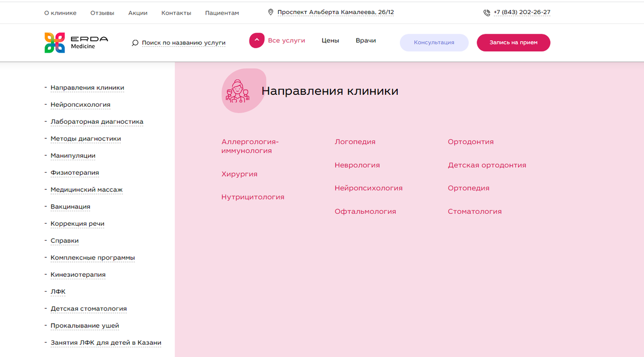Select Справки in the sidebar
This screenshot has width=644, height=357.
coord(64,241)
